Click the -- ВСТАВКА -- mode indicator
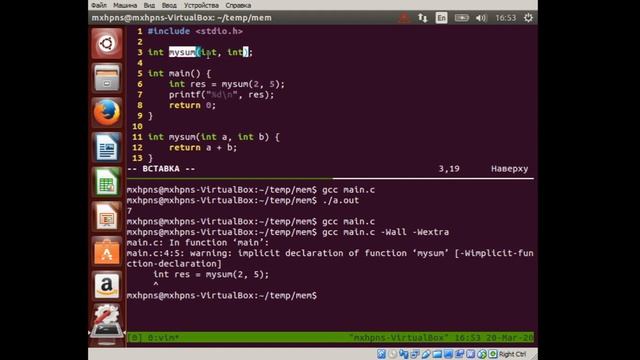 [x=161, y=169]
